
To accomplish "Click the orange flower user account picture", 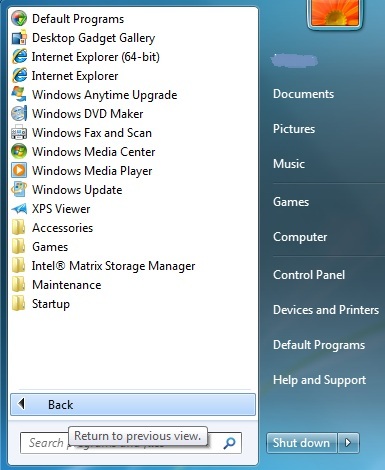I will coord(335,13).
